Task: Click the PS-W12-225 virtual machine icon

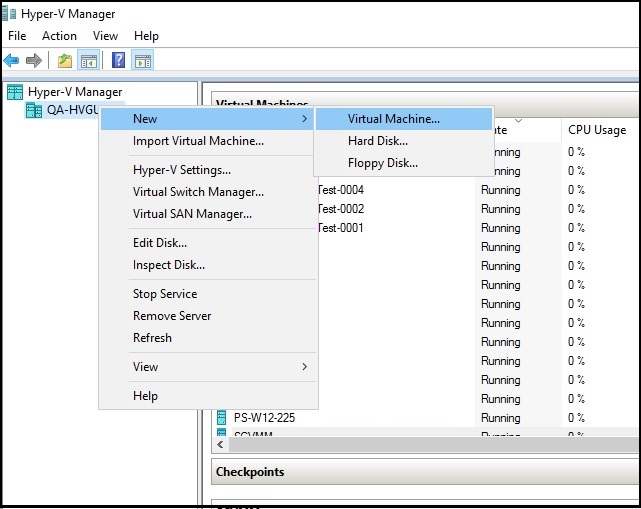Action: pos(222,417)
